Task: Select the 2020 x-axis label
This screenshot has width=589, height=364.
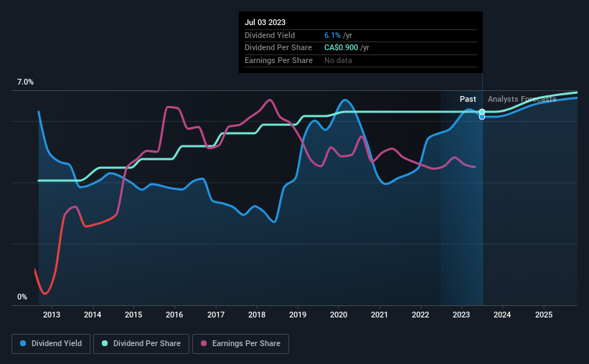Action: (339, 315)
